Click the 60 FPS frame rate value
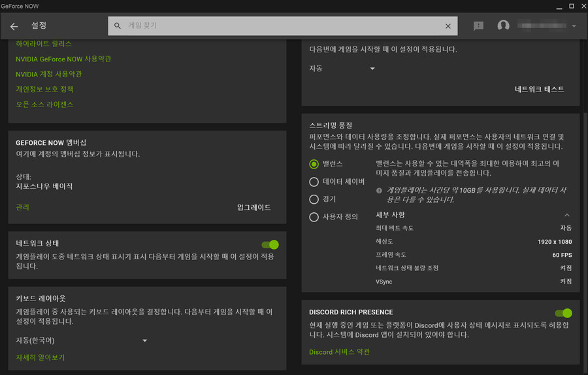Viewport: 588px width, 375px height. (562, 255)
